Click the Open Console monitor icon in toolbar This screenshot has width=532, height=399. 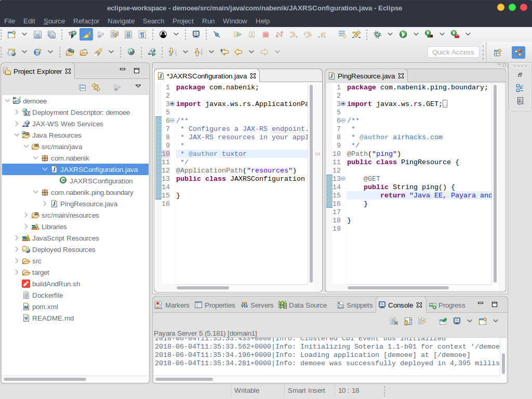[196, 34]
